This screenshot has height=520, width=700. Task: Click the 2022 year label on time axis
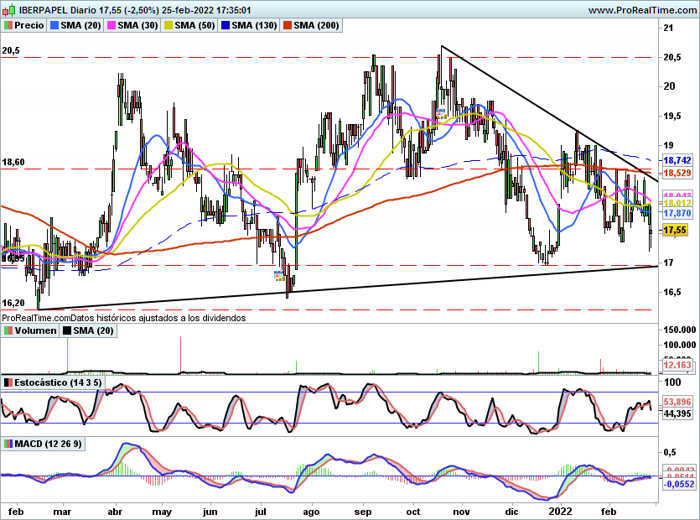[x=560, y=512]
